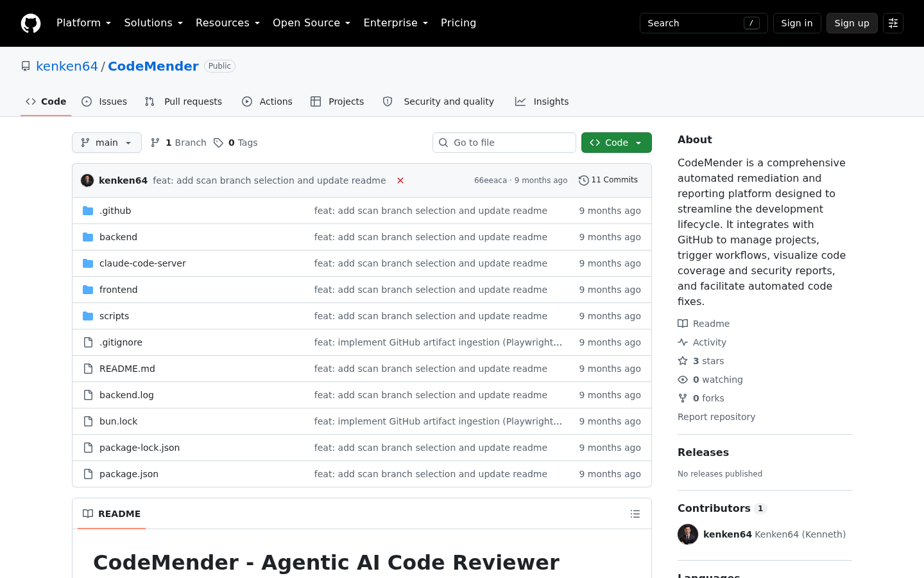Switch to the Actions tab
This screenshot has width=924, height=578.
point(267,101)
